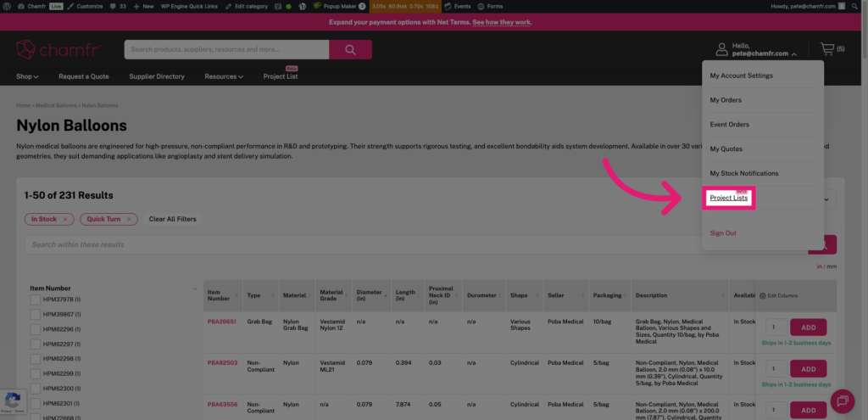
Task: Collapse the account menu next to pete@chamfr.com
Action: tap(794, 54)
